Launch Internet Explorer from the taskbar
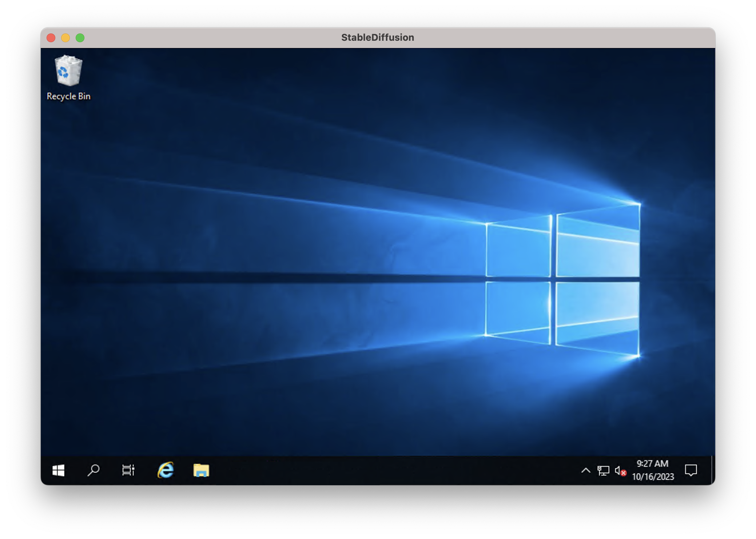The height and width of the screenshot is (539, 756). point(166,470)
